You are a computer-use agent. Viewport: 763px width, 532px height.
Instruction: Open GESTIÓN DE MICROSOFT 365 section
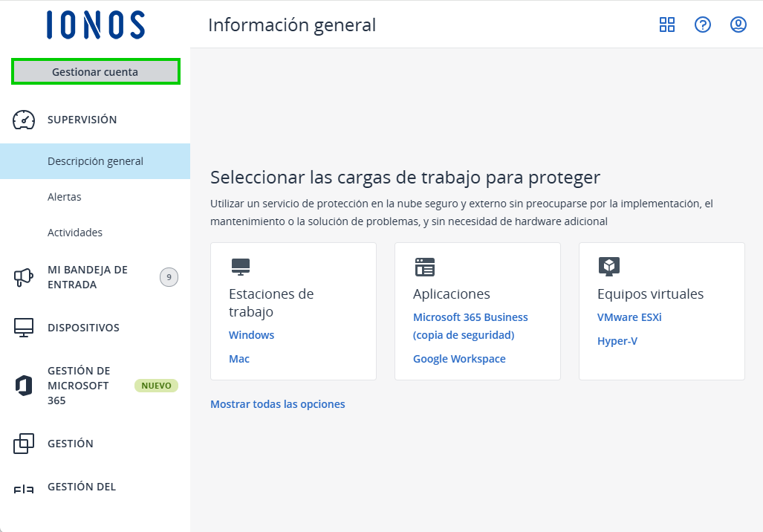[x=79, y=386]
